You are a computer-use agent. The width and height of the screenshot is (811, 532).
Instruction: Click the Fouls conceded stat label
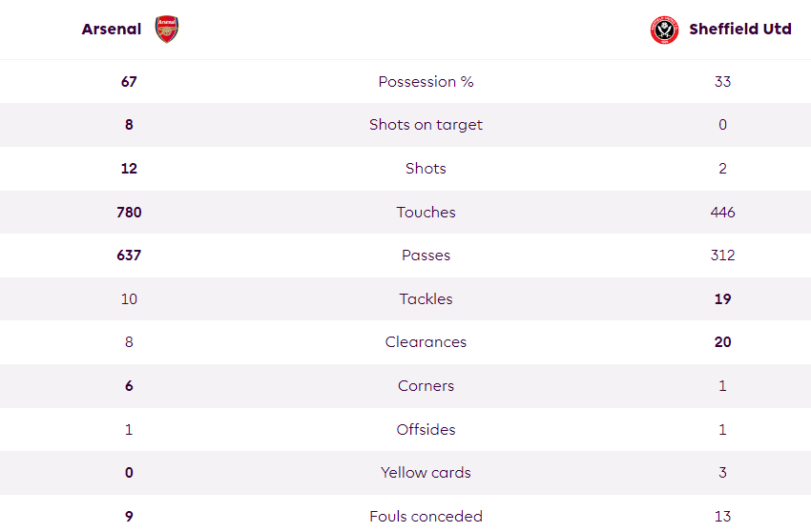426,516
